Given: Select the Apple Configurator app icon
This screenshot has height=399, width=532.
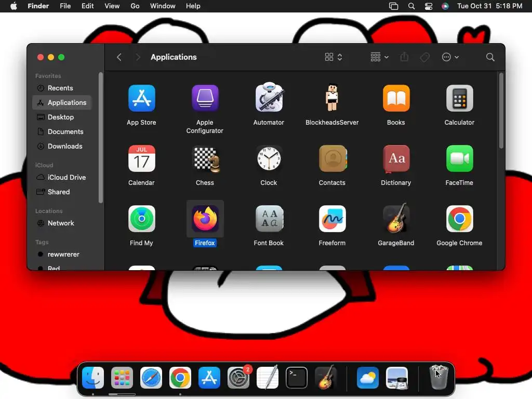Looking at the screenshot, I should 205,98.
